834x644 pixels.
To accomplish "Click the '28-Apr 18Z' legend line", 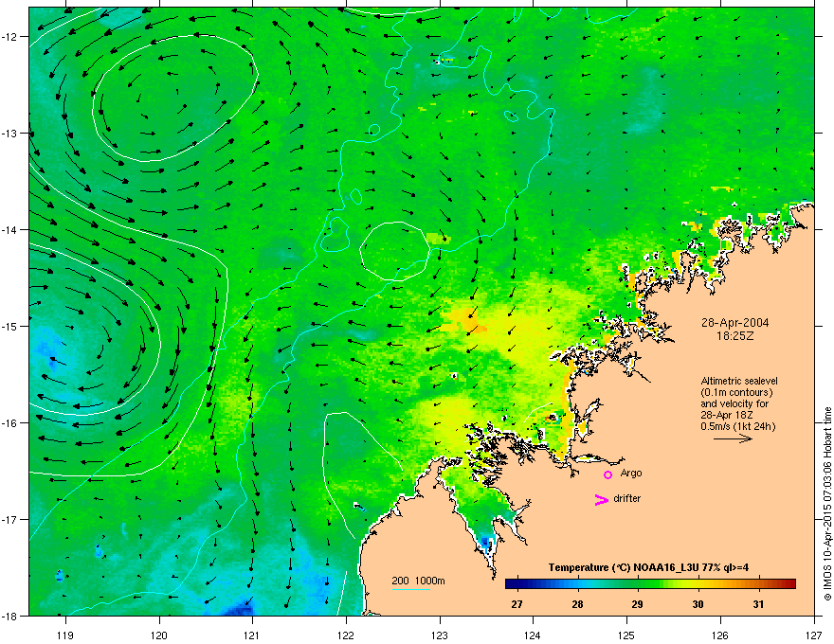I will [x=727, y=415].
